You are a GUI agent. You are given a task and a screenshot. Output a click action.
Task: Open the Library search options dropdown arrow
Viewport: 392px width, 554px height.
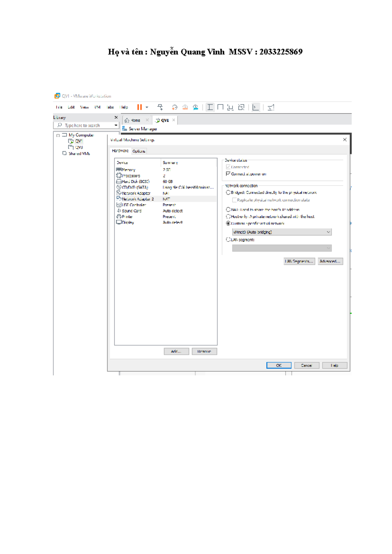point(116,125)
